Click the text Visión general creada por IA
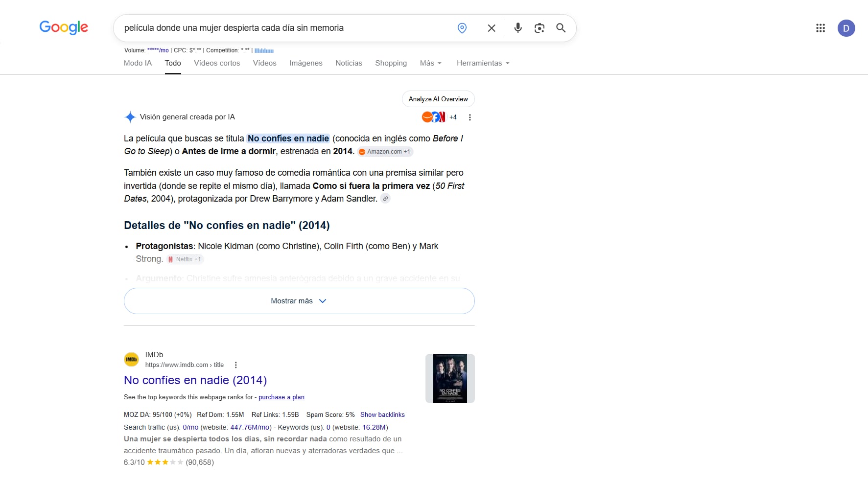Image resolution: width=868 pixels, height=481 pixels. tap(188, 117)
